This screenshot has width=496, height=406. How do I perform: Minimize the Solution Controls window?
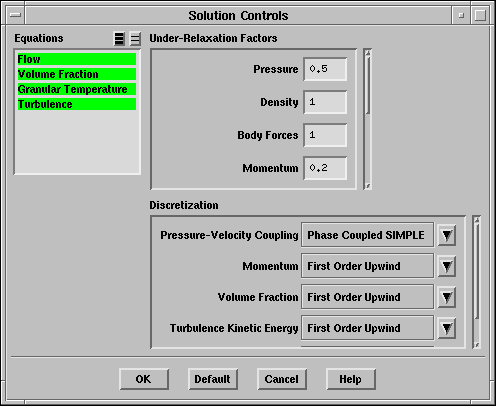tap(461, 15)
